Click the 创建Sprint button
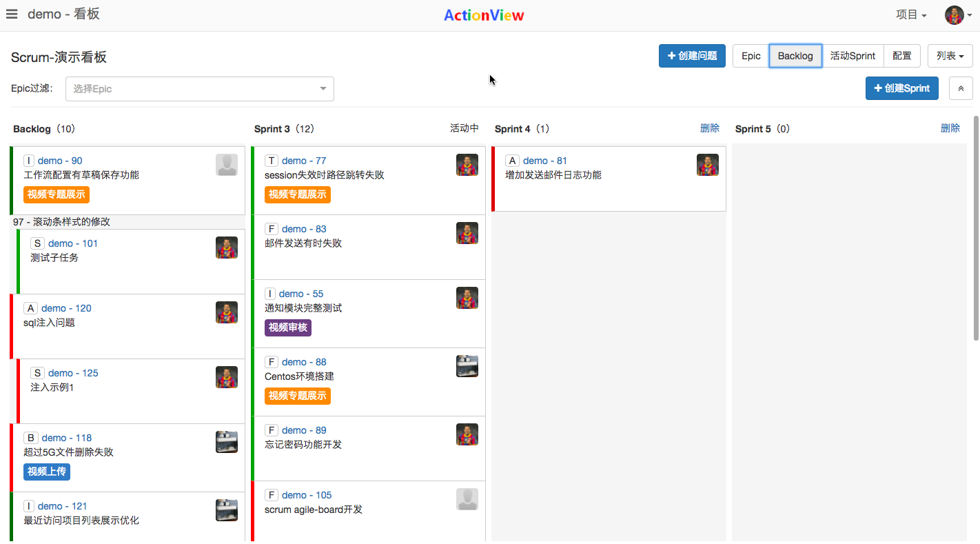 point(901,88)
